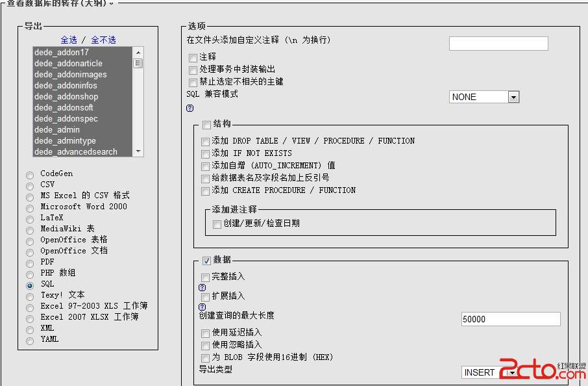Choose Texy! 文本 export format
The height and width of the screenshot is (386, 588).
point(30,296)
